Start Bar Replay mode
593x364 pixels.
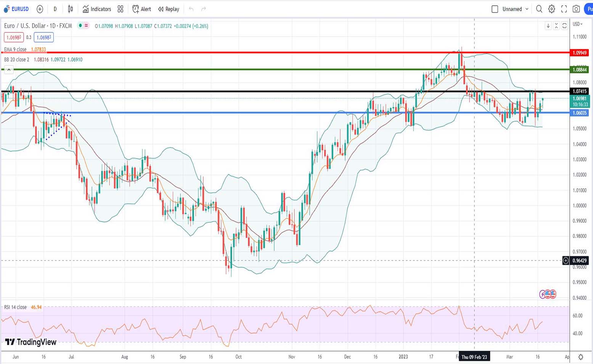pyautogui.click(x=169, y=9)
